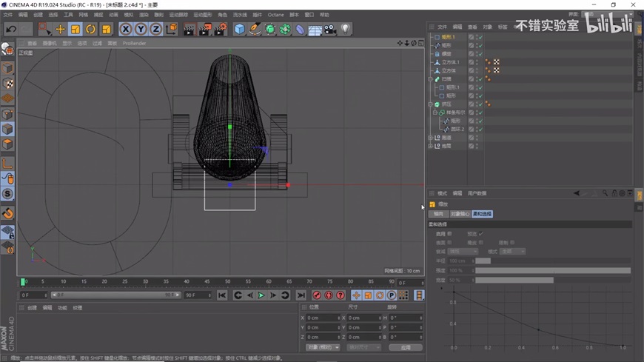Click the X position input field
The height and width of the screenshot is (362, 644).
(x=322, y=318)
